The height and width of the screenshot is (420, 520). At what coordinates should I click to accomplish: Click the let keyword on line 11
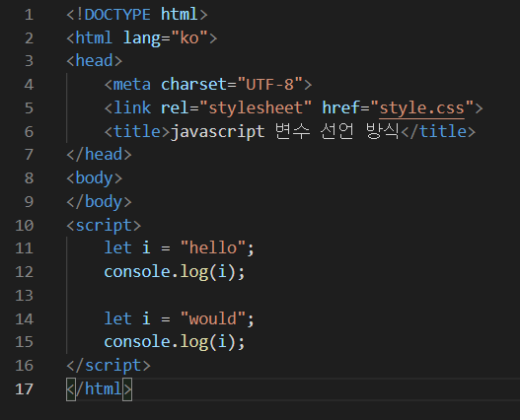tap(117, 248)
